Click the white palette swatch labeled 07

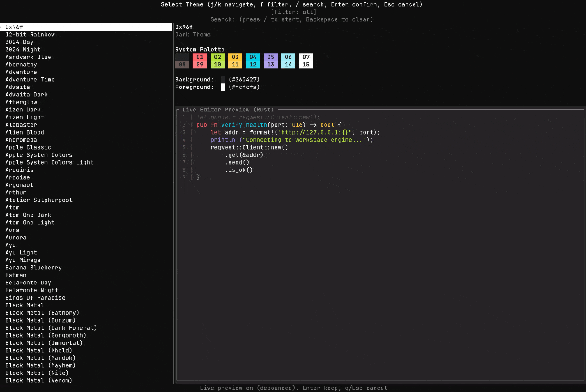[x=306, y=57]
